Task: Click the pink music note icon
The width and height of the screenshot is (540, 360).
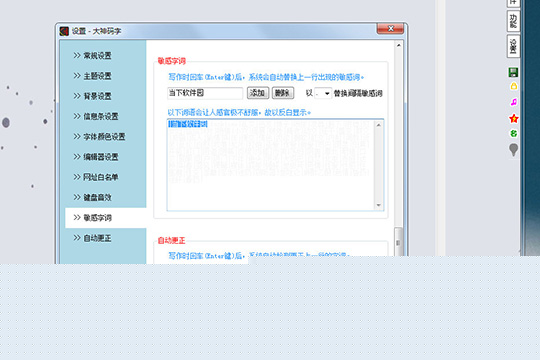Action: (x=513, y=102)
